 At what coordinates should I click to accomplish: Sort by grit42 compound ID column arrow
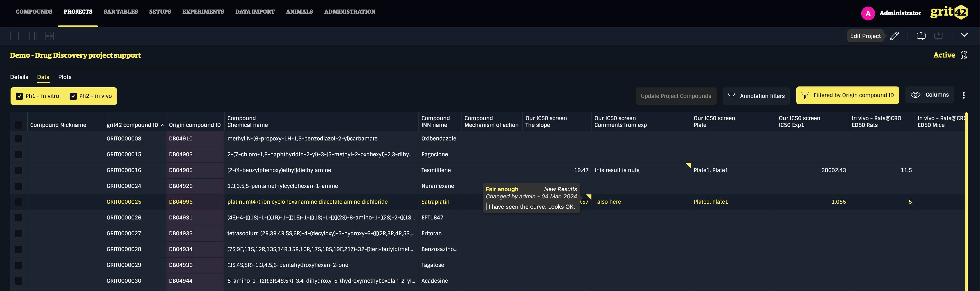coord(162,125)
